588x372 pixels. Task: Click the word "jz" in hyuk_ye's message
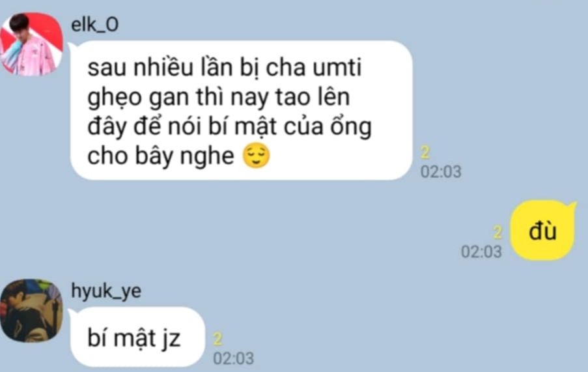pyautogui.click(x=171, y=339)
